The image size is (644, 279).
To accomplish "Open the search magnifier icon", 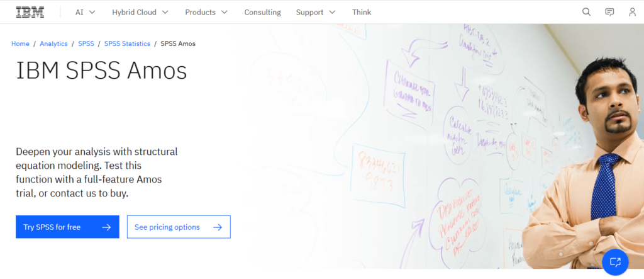I will 586,12.
